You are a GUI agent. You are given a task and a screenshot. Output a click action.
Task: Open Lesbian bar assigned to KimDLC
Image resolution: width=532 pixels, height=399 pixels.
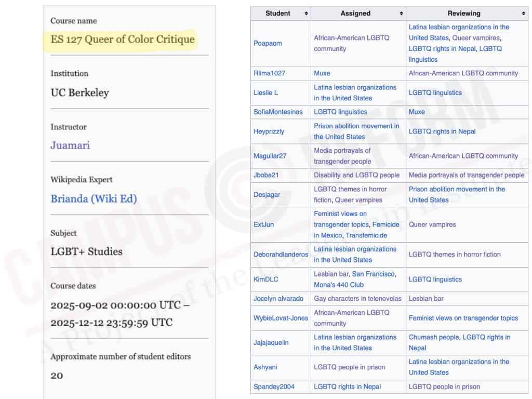click(x=331, y=274)
